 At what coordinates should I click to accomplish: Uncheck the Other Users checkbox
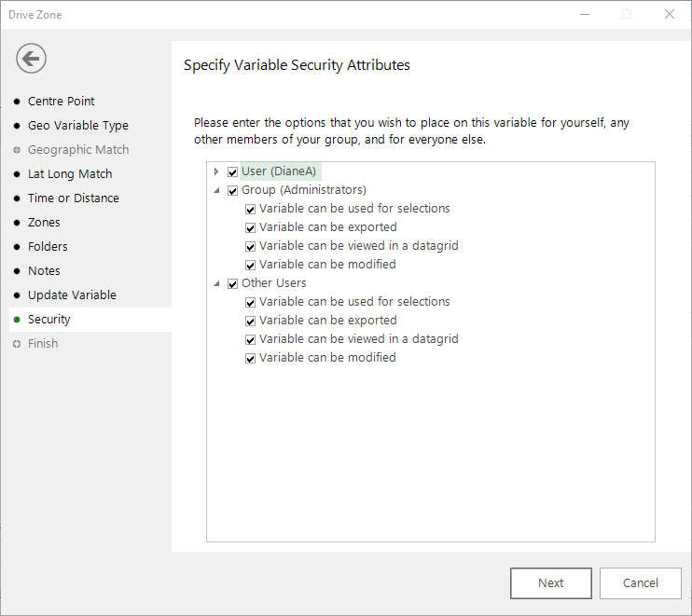pyautogui.click(x=232, y=284)
